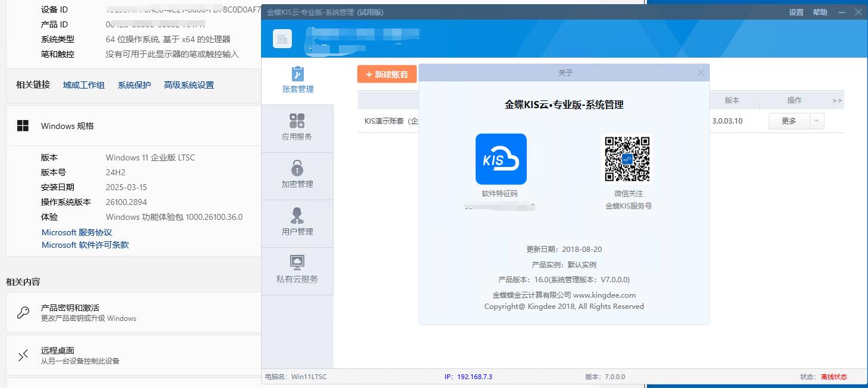The width and height of the screenshot is (868, 388).
Task: Close the 关于 dialog
Action: pos(701,72)
